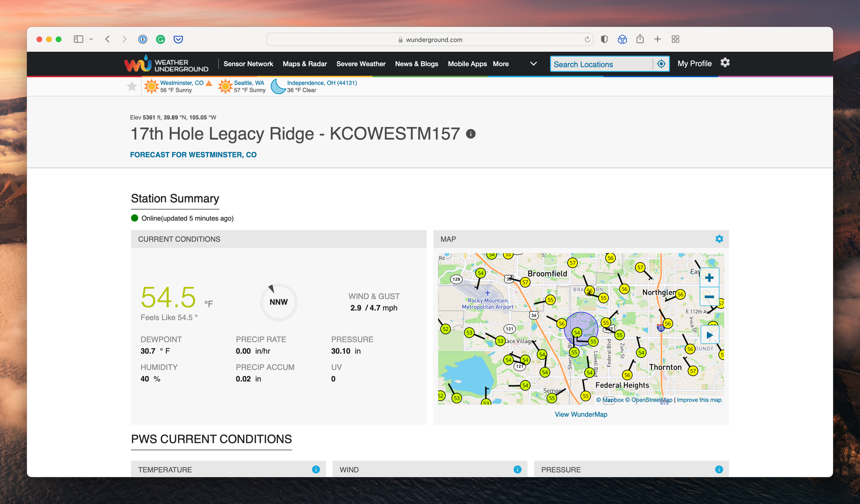The height and width of the screenshot is (504, 860).
Task: Open the News & Blogs menu
Action: [417, 64]
